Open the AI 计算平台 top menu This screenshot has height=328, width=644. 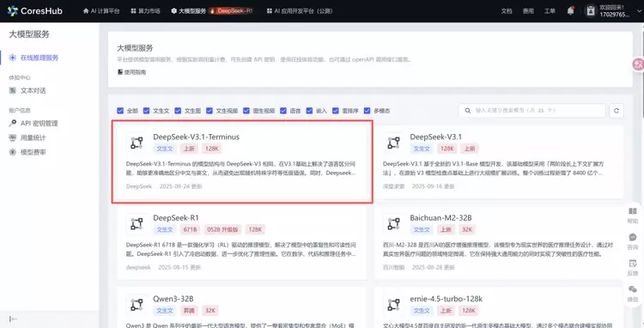pos(101,11)
